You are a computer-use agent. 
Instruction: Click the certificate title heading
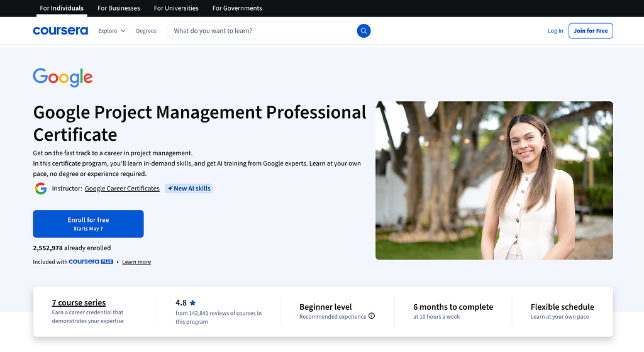click(199, 123)
